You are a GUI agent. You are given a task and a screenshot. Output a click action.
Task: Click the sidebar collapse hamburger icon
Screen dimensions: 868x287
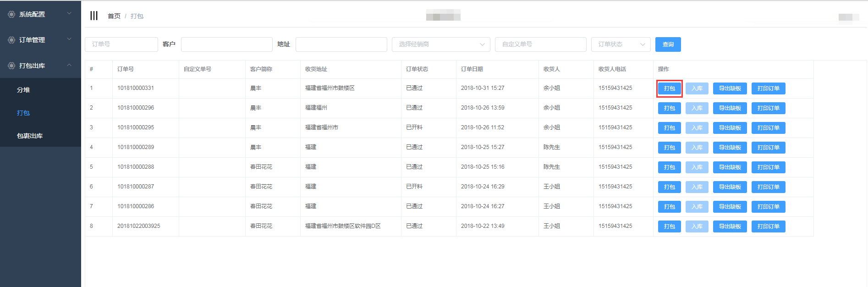94,16
